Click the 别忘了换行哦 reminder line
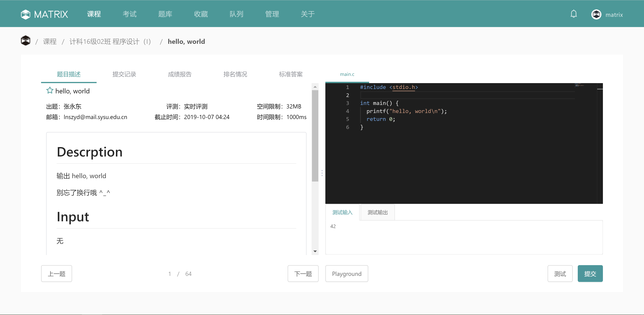This screenshot has width=644, height=315. (x=83, y=193)
